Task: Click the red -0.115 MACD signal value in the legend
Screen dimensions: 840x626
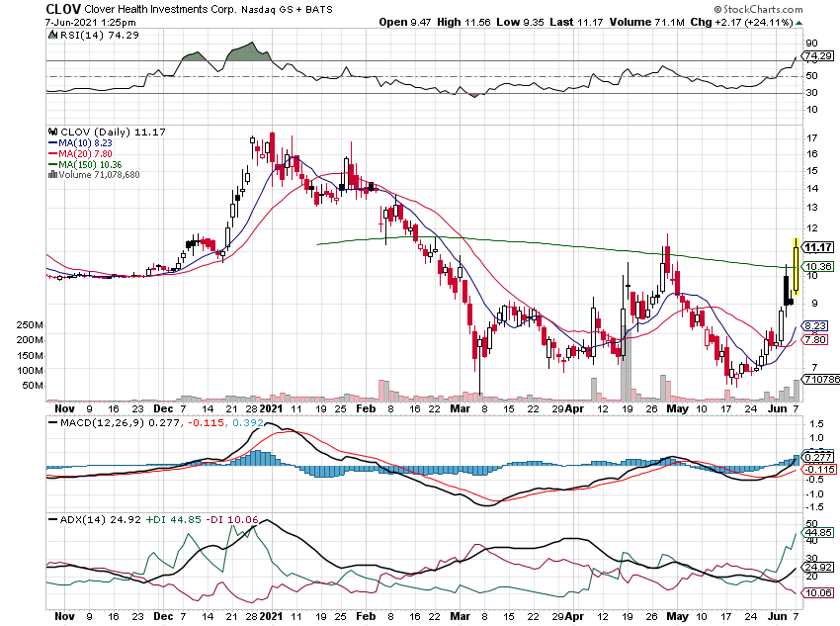Action: 206,422
